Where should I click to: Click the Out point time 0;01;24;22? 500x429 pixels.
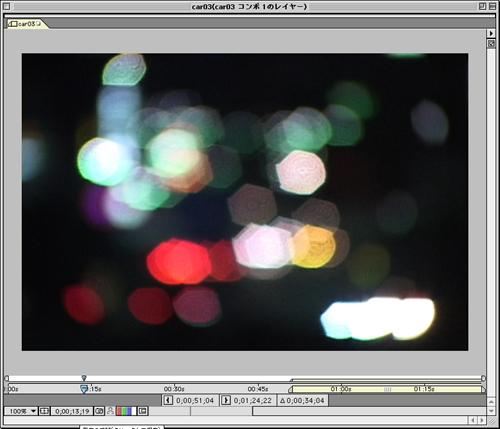(x=253, y=400)
